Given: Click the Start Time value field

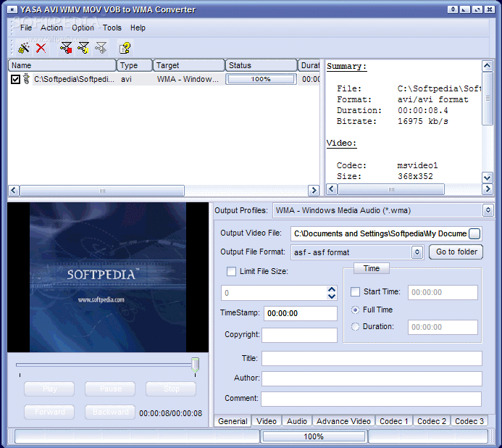Looking at the screenshot, I should point(443,292).
